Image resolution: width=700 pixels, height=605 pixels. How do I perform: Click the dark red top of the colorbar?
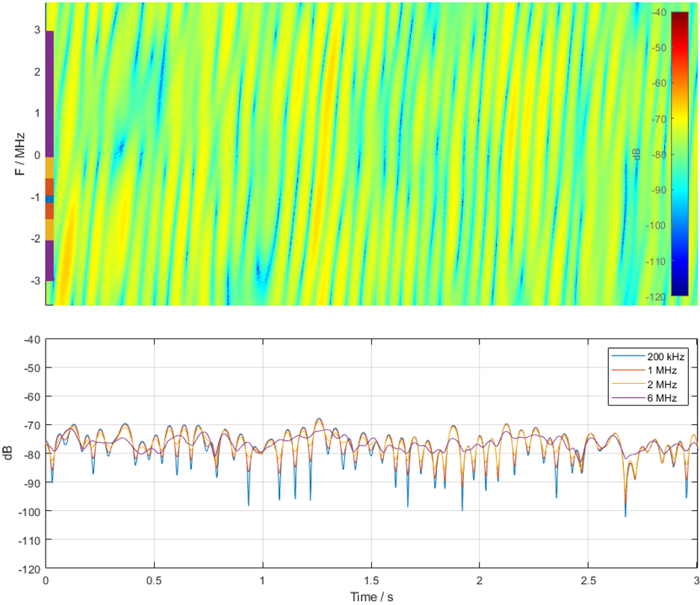679,16
